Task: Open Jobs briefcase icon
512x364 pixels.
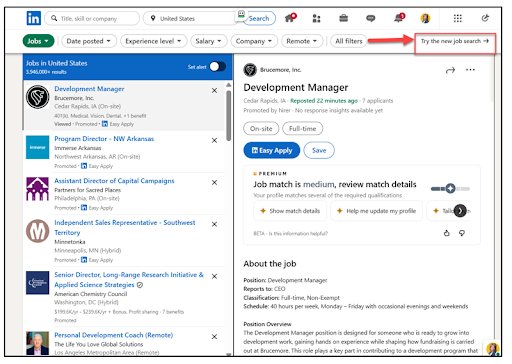Action: point(343,18)
